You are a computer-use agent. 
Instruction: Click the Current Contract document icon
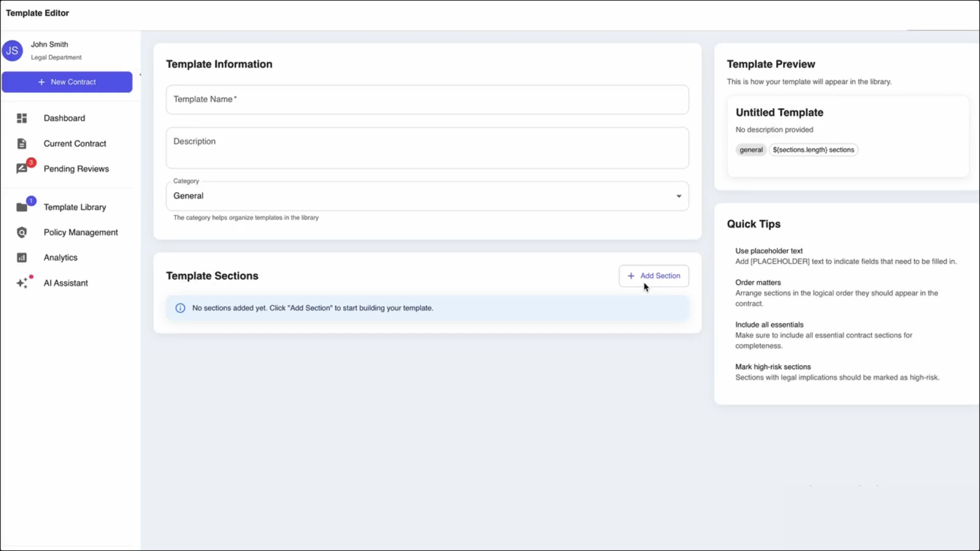[21, 144]
